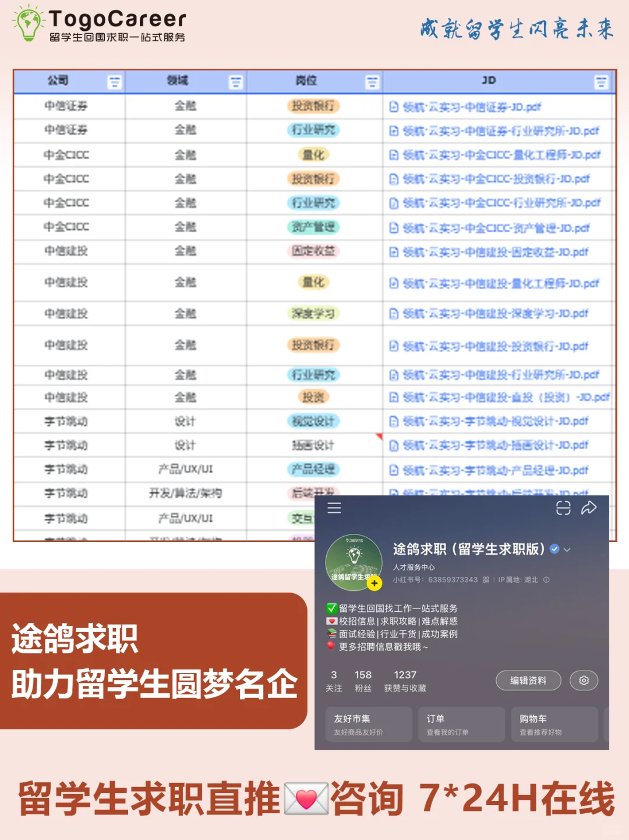This screenshot has width=629, height=840.
Task: Click 更多招聘信息戳我哦 bio line
Action: (x=383, y=647)
